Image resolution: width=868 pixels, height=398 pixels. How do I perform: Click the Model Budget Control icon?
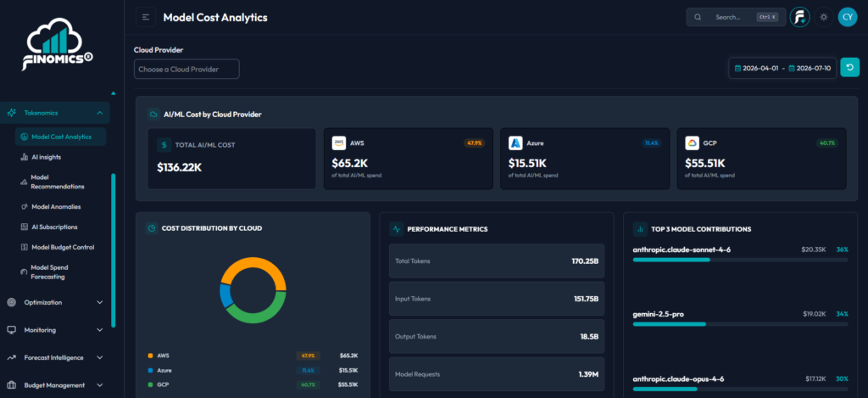pyautogui.click(x=25, y=247)
